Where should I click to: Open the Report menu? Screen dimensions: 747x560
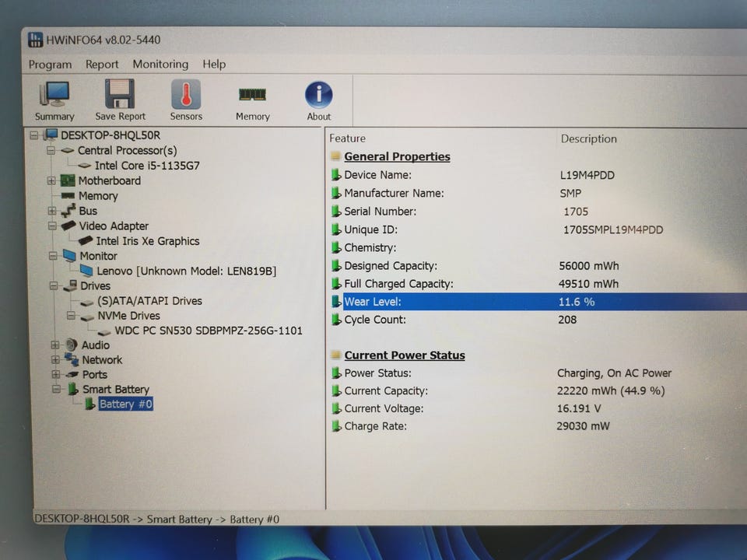coord(102,65)
